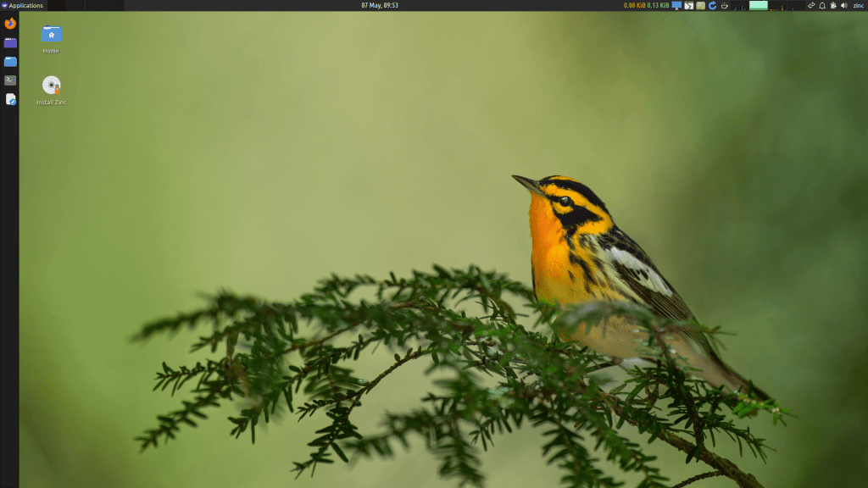Launch the terminal from the dock
Screen dimensions: 868x488
[x=10, y=80]
